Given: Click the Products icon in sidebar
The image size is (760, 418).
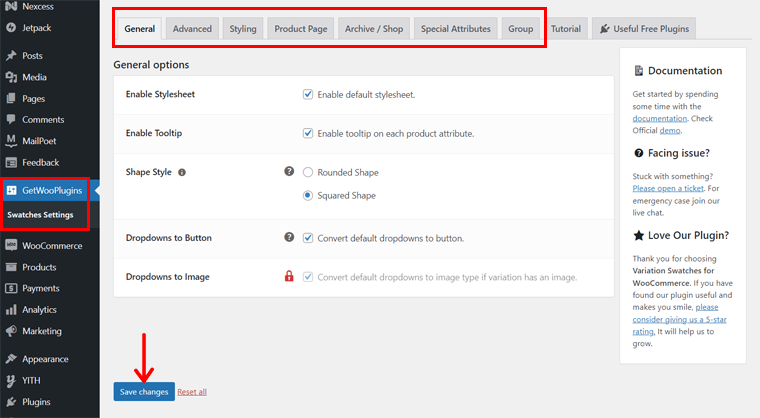Looking at the screenshot, I should [x=11, y=267].
